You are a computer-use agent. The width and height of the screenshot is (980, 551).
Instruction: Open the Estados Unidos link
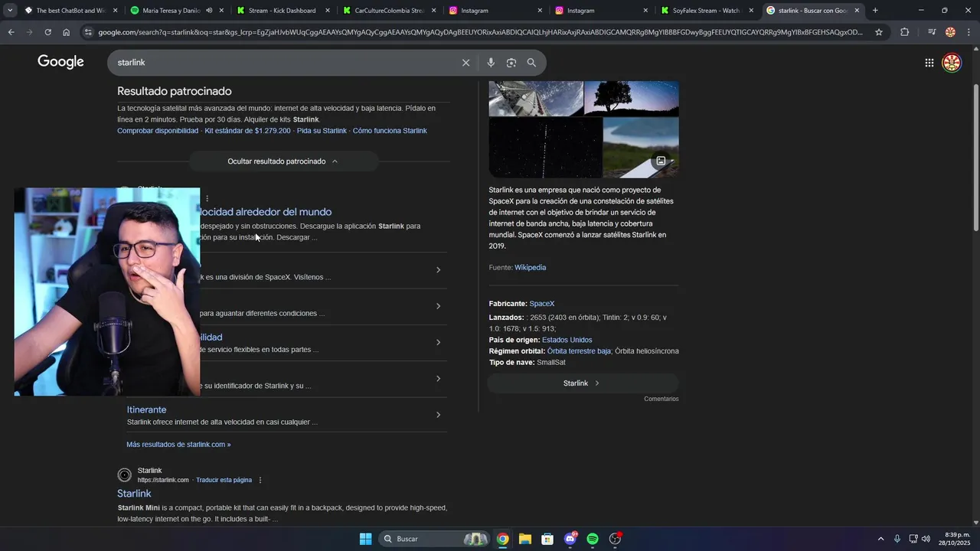pyautogui.click(x=567, y=340)
